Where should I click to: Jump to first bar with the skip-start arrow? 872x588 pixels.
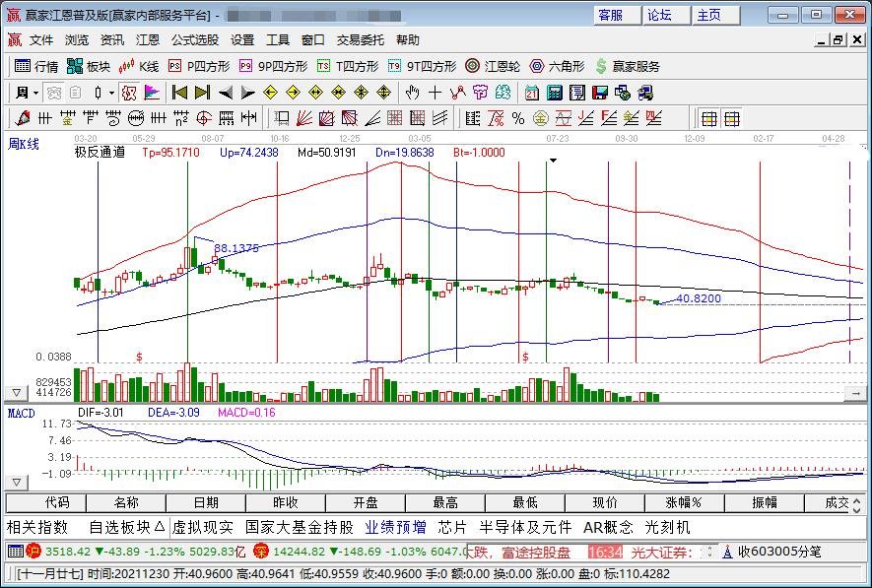pos(179,93)
